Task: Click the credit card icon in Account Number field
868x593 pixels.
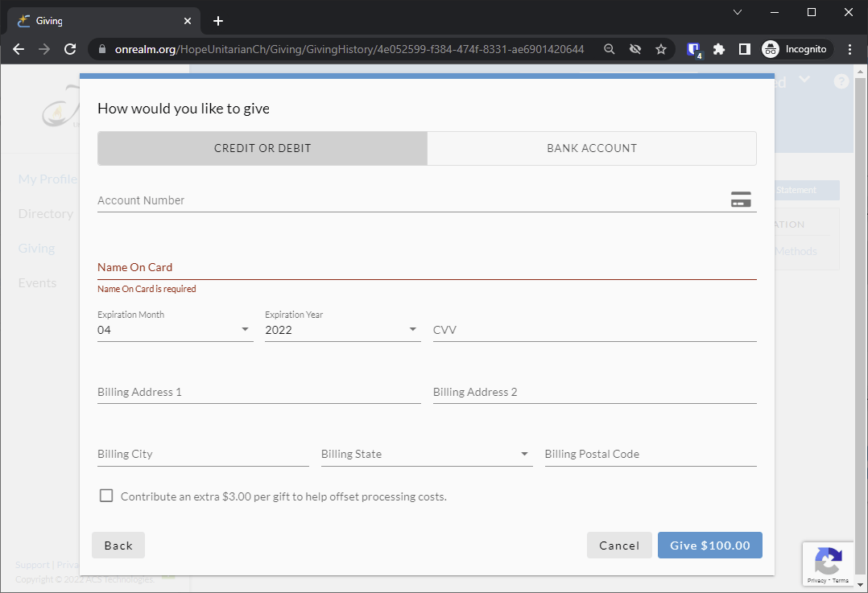Action: point(740,200)
